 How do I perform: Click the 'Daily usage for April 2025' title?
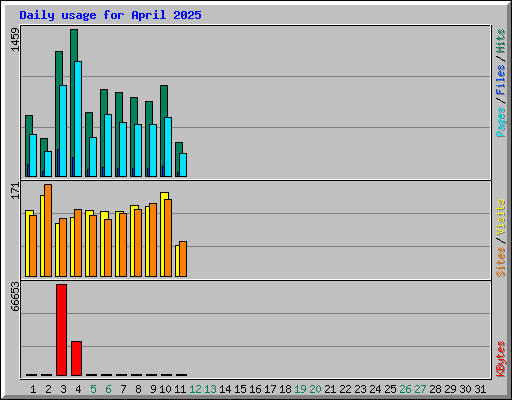pyautogui.click(x=110, y=15)
